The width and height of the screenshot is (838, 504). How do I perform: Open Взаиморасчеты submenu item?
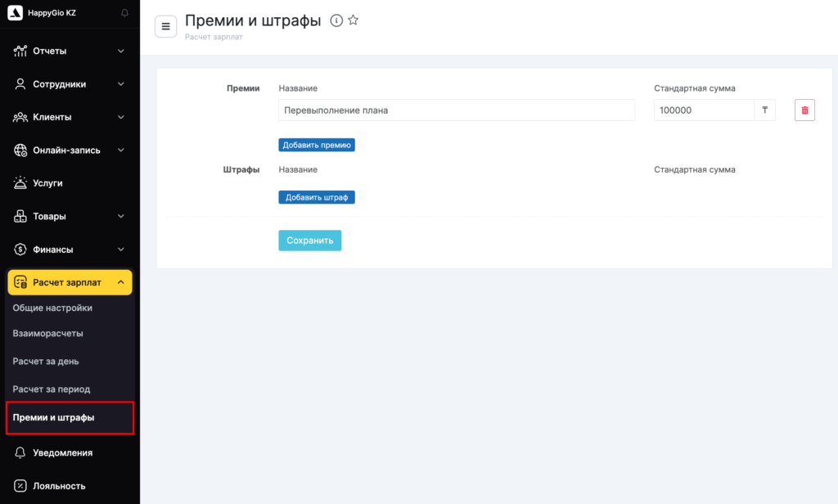(48, 334)
